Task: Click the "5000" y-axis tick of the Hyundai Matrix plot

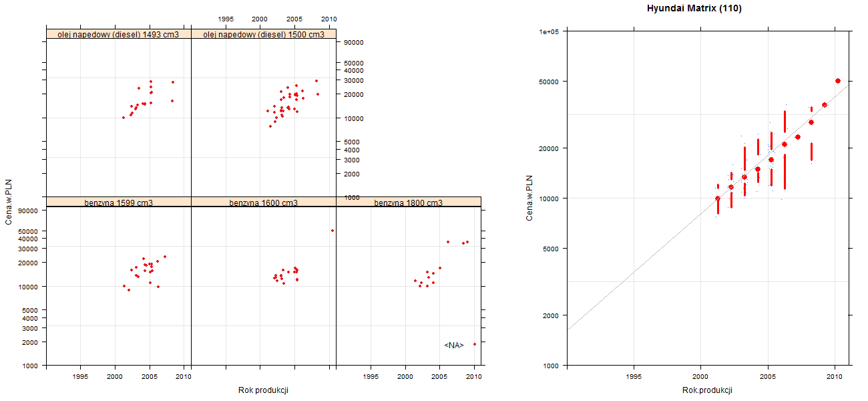Action: coord(551,249)
